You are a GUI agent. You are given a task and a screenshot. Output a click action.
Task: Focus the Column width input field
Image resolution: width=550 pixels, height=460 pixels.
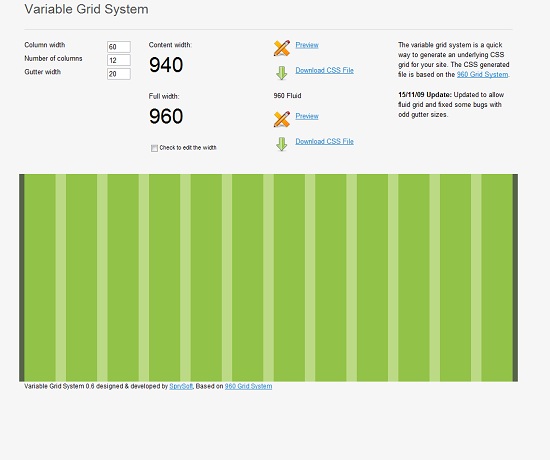coord(119,47)
